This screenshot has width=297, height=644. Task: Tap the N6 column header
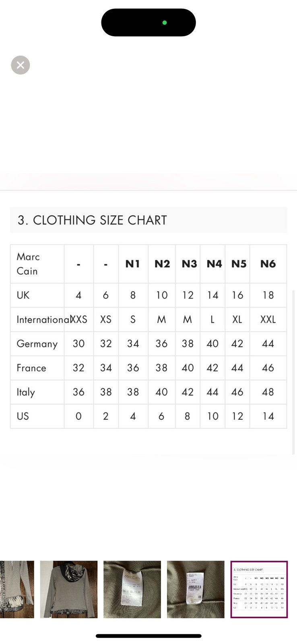268,264
